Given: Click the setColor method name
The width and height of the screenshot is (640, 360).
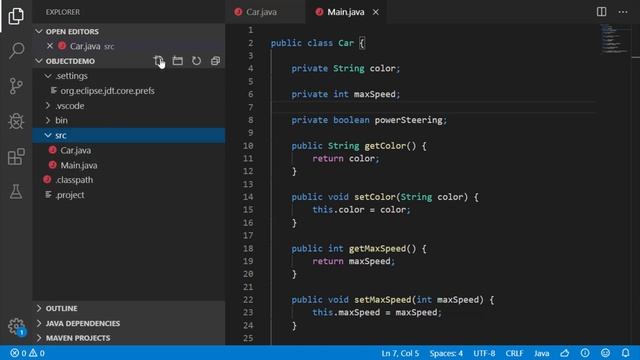Looking at the screenshot, I should pyautogui.click(x=375, y=197).
